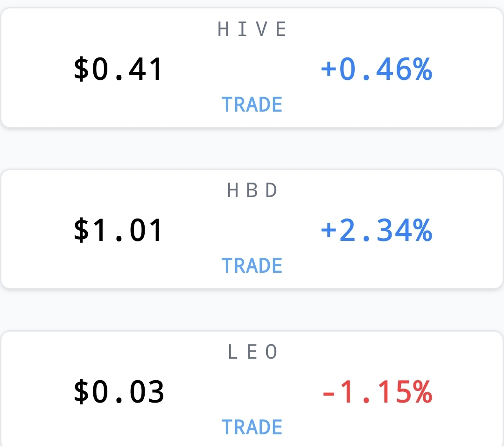
Task: Click blank area left of HIVE heading
Action: coord(109,29)
